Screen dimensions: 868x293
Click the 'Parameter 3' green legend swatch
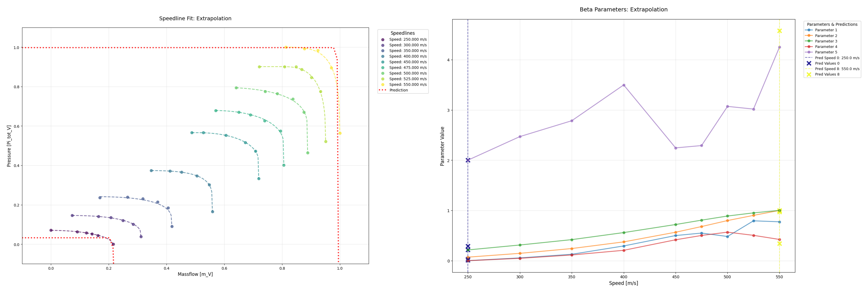pos(809,41)
